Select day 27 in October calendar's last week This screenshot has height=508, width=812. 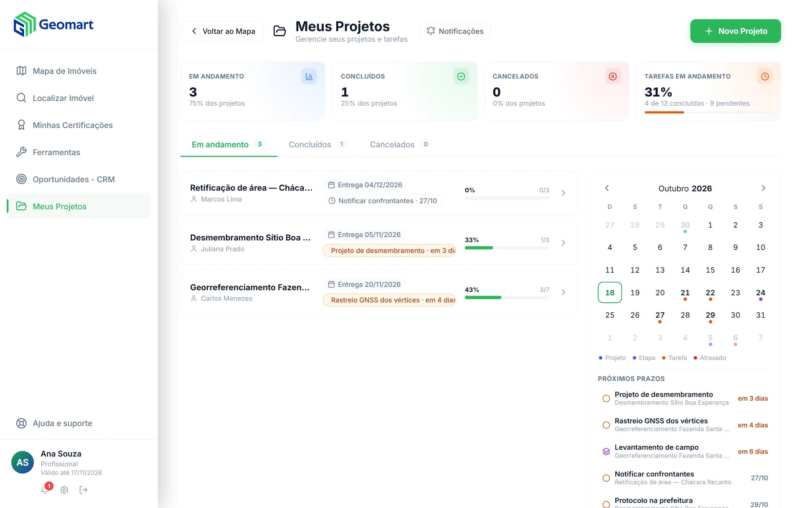660,316
